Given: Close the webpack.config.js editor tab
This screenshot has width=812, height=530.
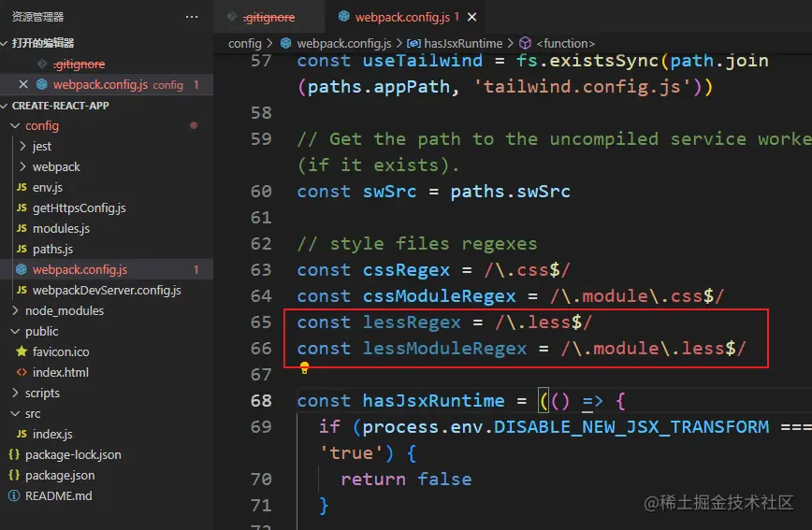Looking at the screenshot, I should (471, 17).
